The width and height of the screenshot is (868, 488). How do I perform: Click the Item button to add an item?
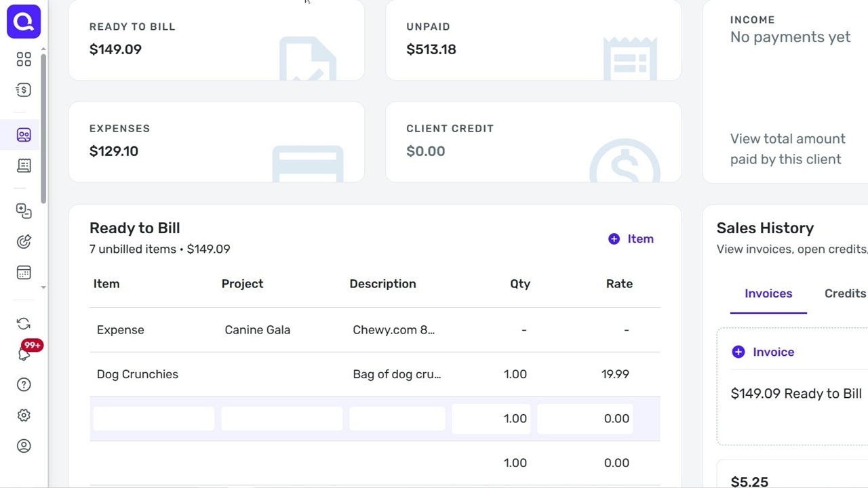(x=631, y=239)
